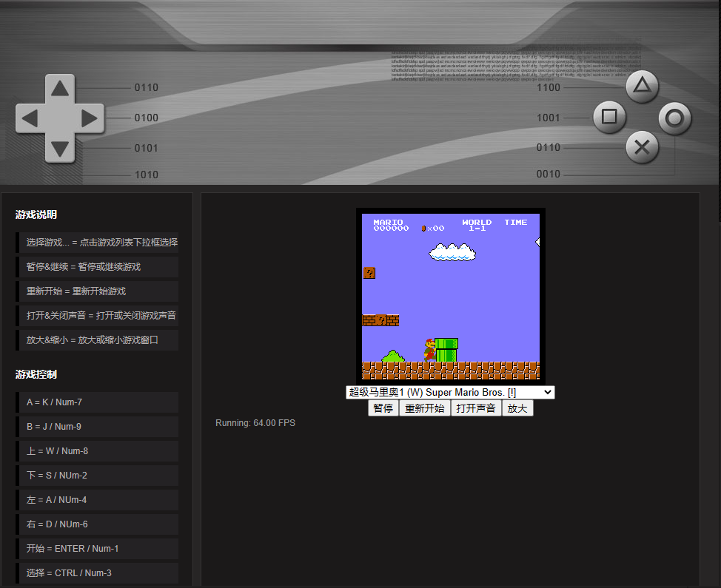Click the 暂停&继续 instruction row

(x=97, y=267)
